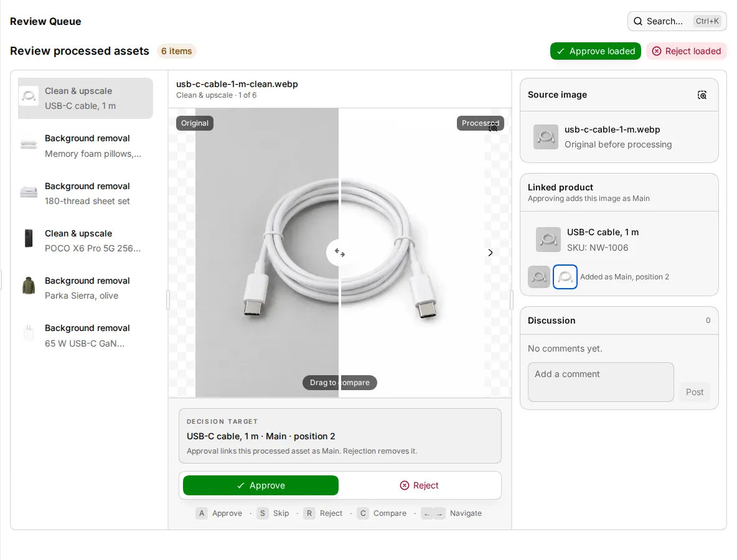
Task: Select the 65 W USB-C GaN item
Action: coord(85,335)
